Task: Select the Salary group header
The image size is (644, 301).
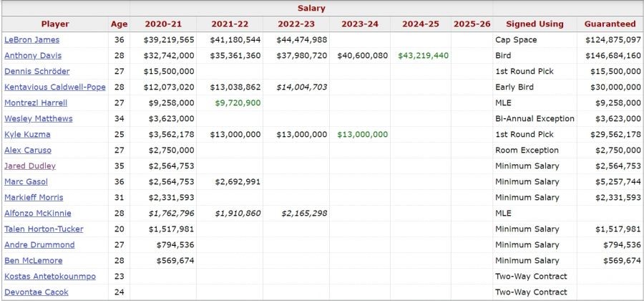Action: tap(311, 8)
